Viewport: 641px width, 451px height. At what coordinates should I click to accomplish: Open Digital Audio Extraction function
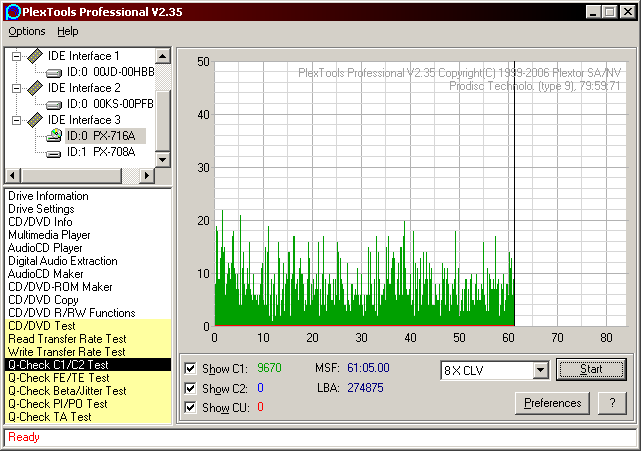pos(63,261)
